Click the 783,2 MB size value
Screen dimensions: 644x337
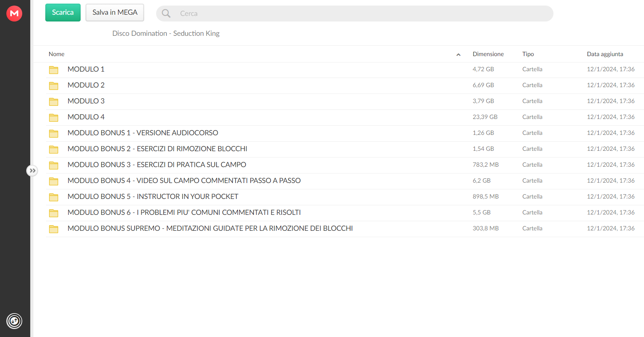click(485, 165)
